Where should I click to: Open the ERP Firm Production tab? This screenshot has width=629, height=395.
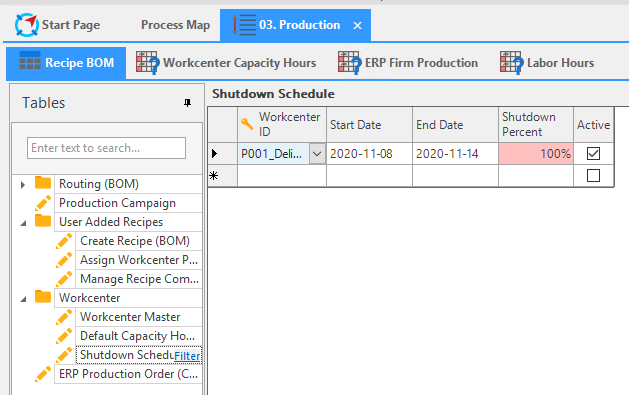point(408,63)
